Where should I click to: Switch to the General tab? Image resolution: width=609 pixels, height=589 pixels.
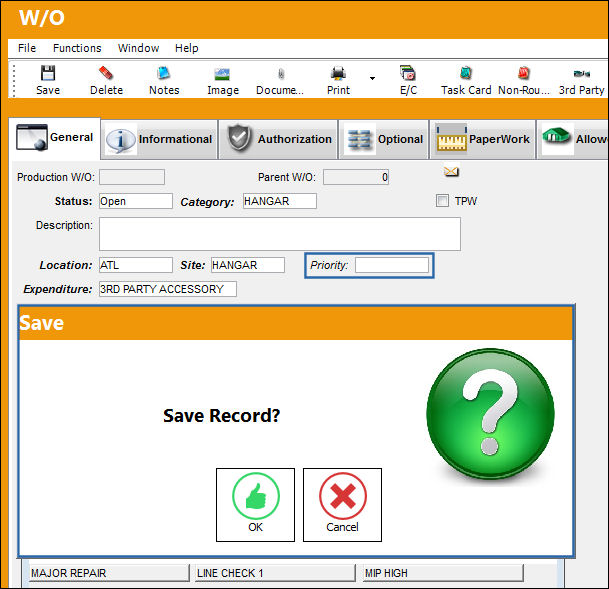point(54,138)
